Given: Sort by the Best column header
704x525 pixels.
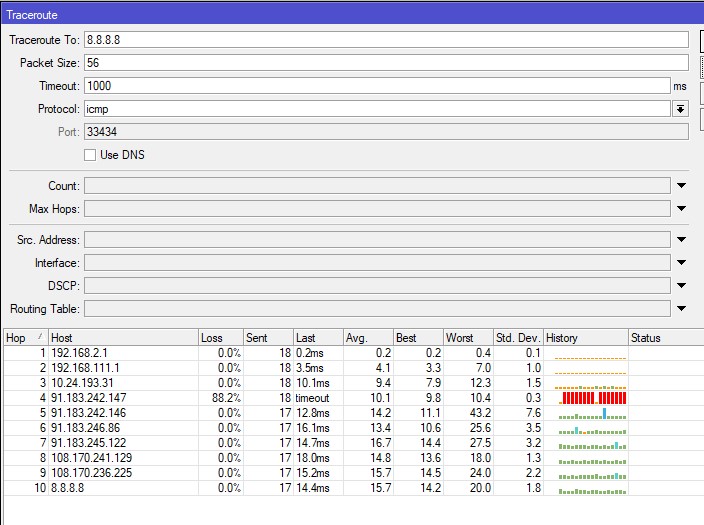Looking at the screenshot, I should click(x=418, y=338).
